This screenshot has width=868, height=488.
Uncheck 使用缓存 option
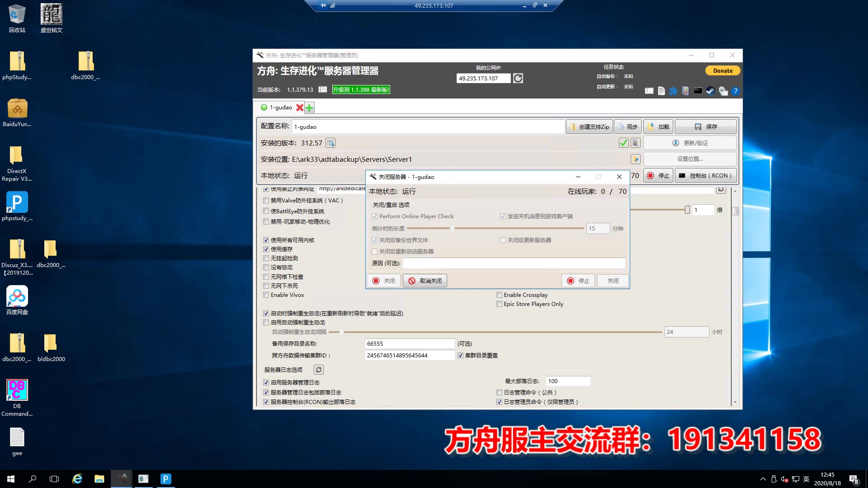click(266, 249)
